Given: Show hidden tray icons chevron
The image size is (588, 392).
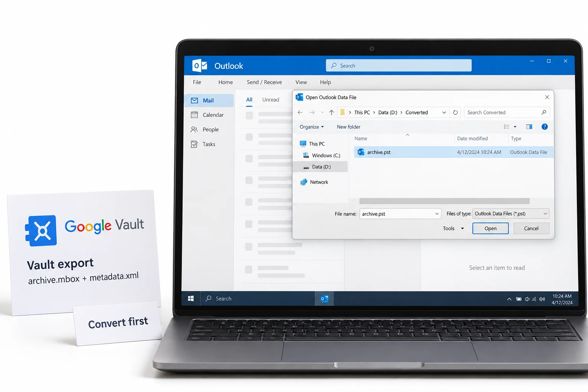Looking at the screenshot, I should (x=509, y=299).
